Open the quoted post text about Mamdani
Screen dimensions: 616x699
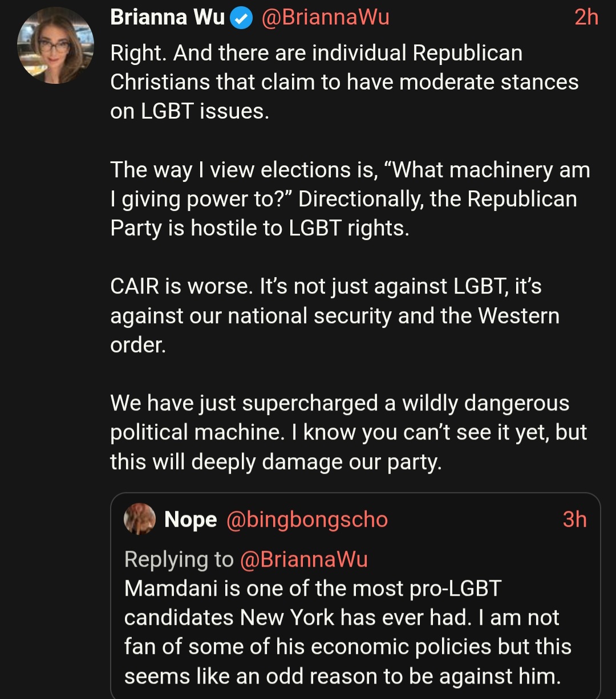(x=347, y=632)
